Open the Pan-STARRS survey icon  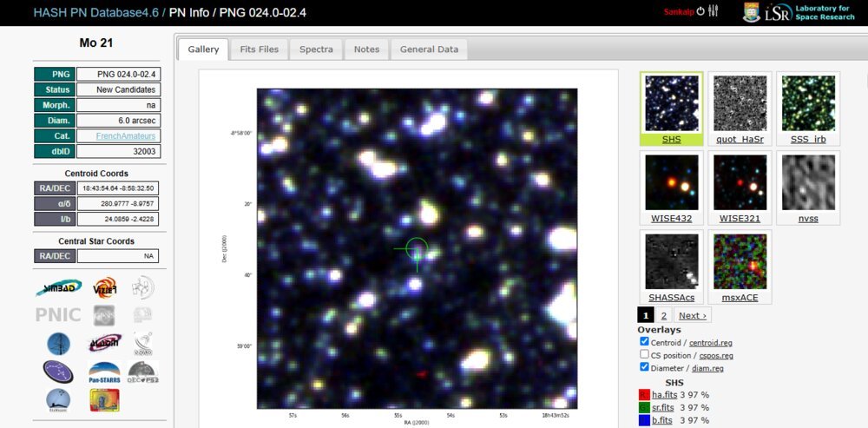click(105, 372)
